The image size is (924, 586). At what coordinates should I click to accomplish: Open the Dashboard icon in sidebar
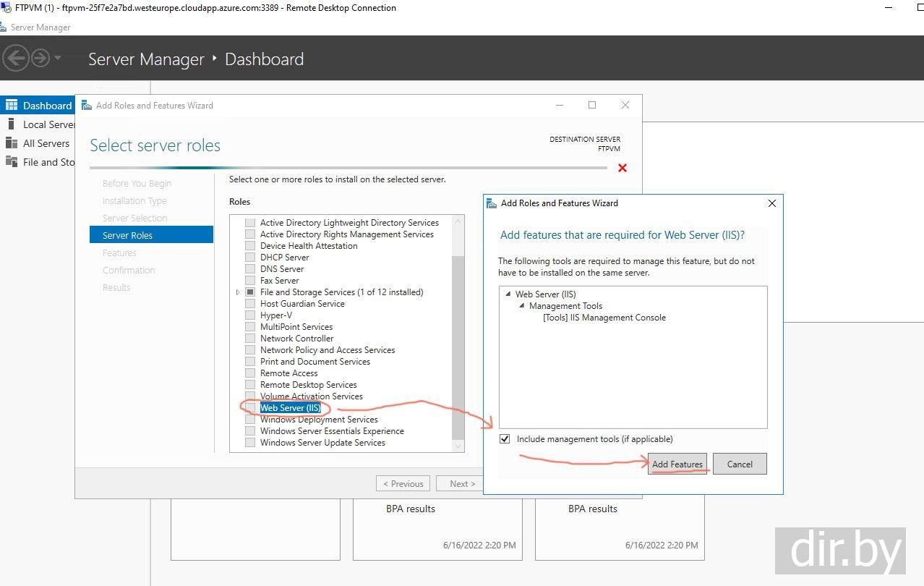(12, 106)
